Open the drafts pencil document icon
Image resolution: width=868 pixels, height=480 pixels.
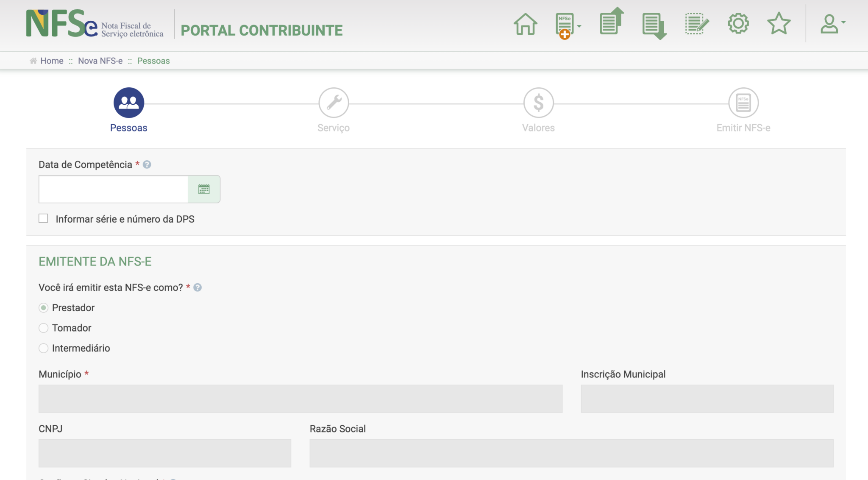click(x=697, y=24)
